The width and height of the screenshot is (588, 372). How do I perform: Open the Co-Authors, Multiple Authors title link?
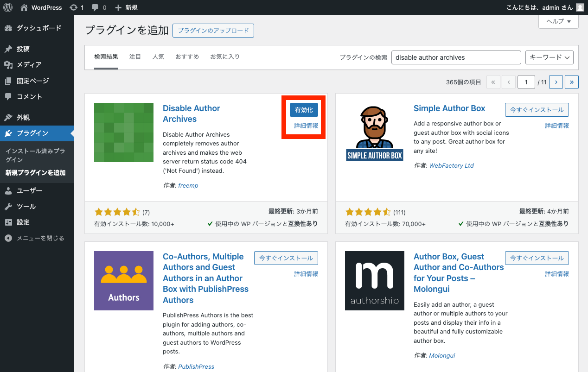click(x=206, y=278)
